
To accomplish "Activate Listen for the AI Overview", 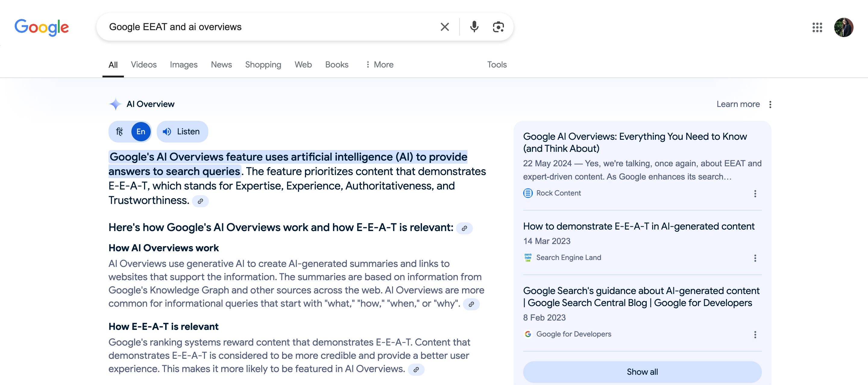I will pyautogui.click(x=182, y=131).
